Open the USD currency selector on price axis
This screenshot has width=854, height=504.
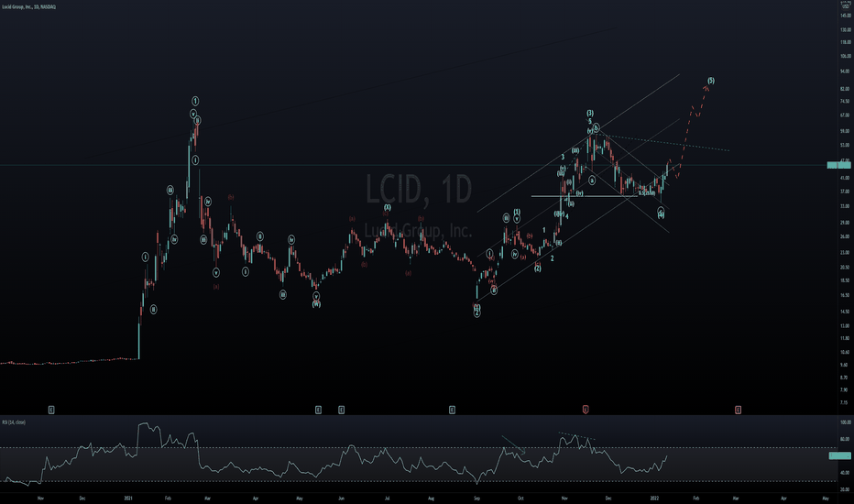click(846, 5)
